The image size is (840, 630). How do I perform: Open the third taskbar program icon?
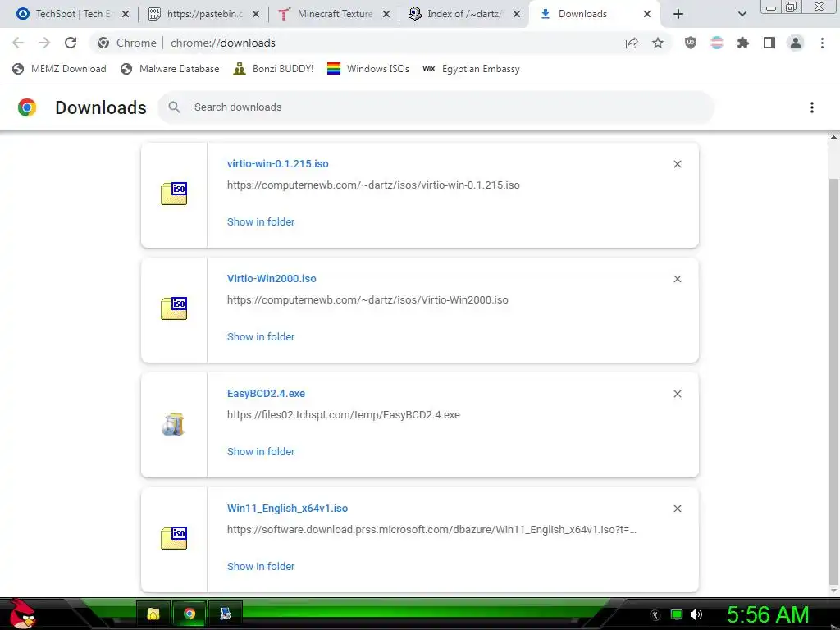225,614
